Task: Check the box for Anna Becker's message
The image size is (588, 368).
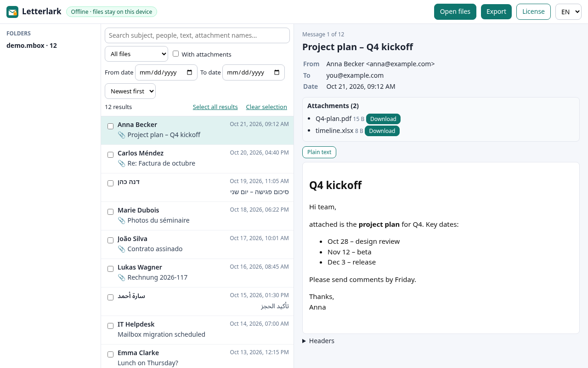Action: pyautogui.click(x=110, y=126)
